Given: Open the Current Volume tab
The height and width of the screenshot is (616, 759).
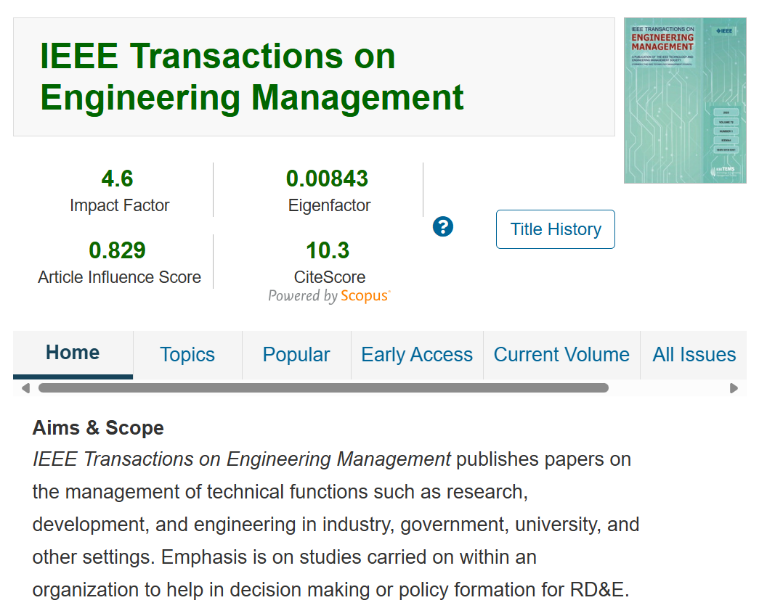Looking at the screenshot, I should point(561,355).
